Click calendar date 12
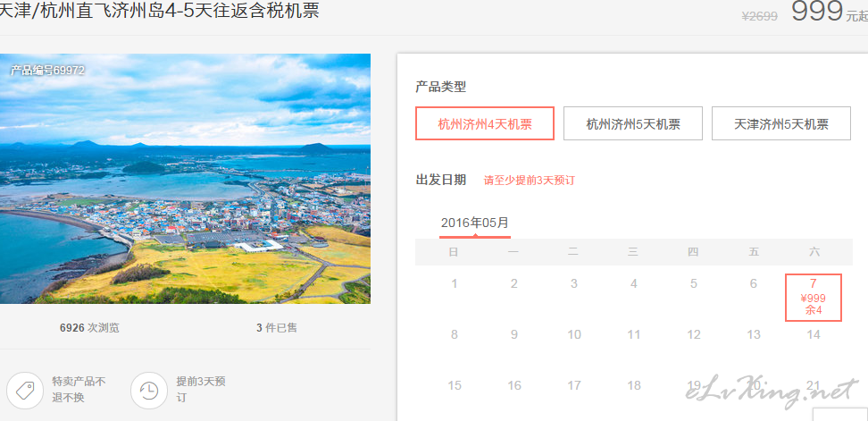The height and width of the screenshot is (421, 868). coord(694,334)
